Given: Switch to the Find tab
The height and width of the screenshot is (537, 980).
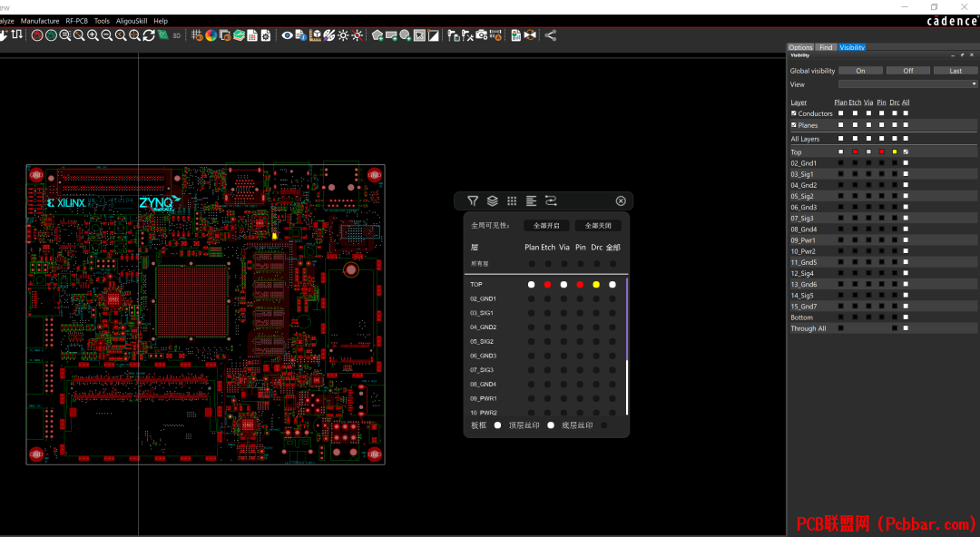Looking at the screenshot, I should (826, 47).
